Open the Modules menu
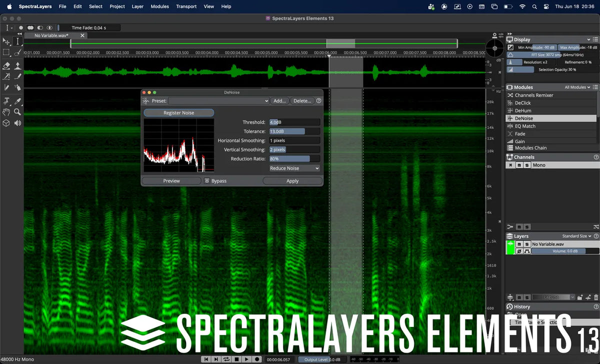 (159, 6)
